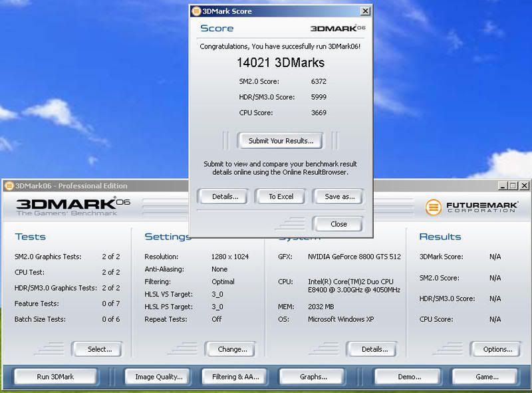Click the resolution value 1280 x 1024
Image resolution: width=532 pixels, height=393 pixels.
click(229, 257)
